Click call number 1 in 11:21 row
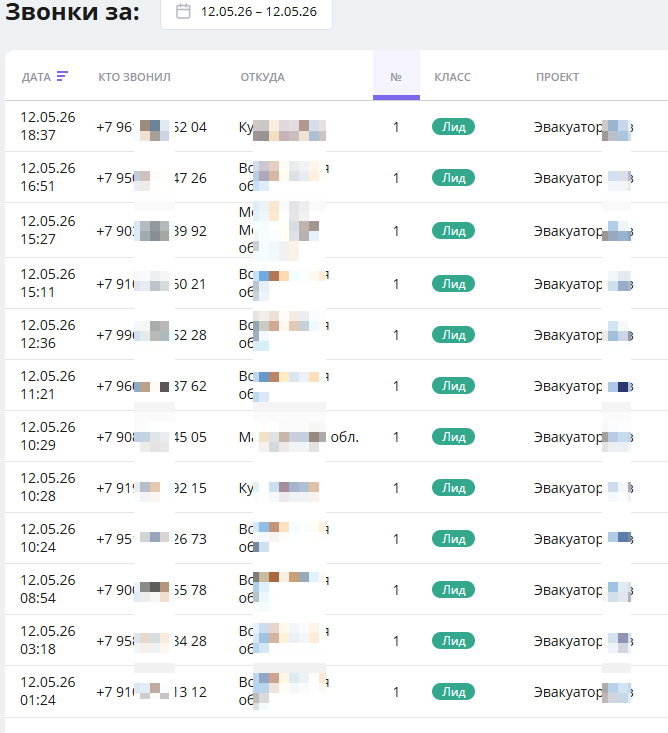 point(396,386)
